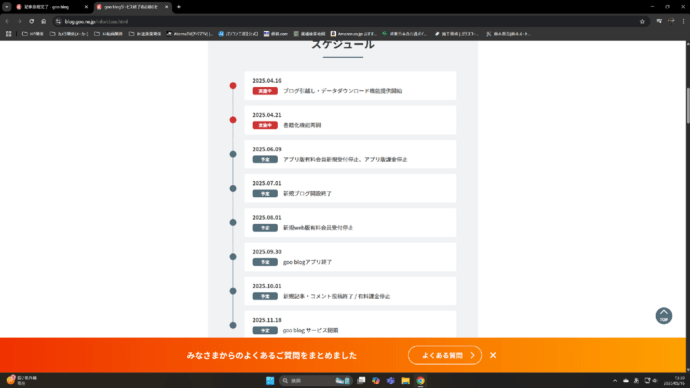Dismiss the orange FAQ banner with X

coord(493,355)
